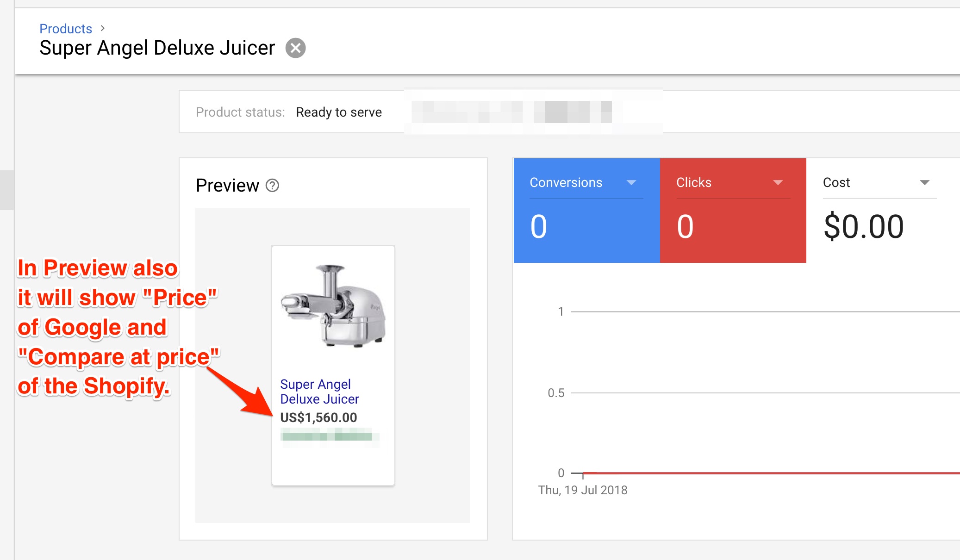Go back to the Products breadcrumb link
The width and height of the screenshot is (960, 560).
66,29
